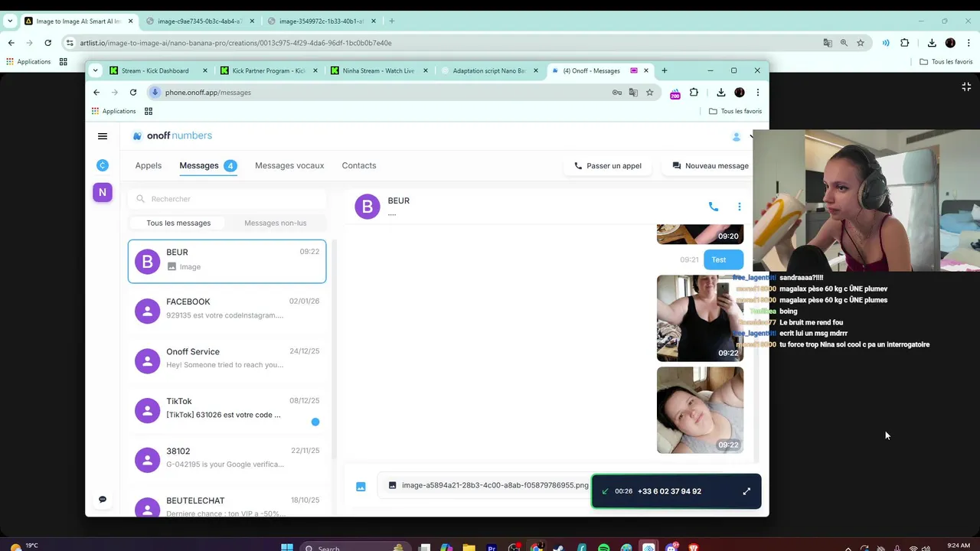
Task: Open TikTok conversation
Action: pyautogui.click(x=227, y=409)
